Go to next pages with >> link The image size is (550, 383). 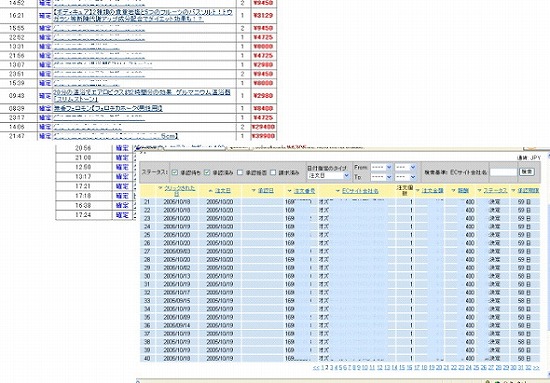tap(536, 368)
